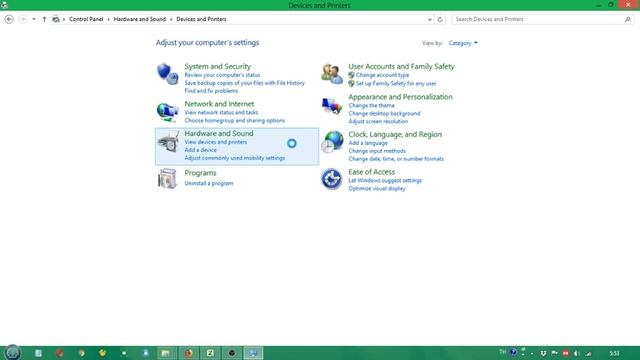Screen dimensions: 640x360
Task: Click Control Panel in the breadcrumb
Action: click(x=86, y=19)
